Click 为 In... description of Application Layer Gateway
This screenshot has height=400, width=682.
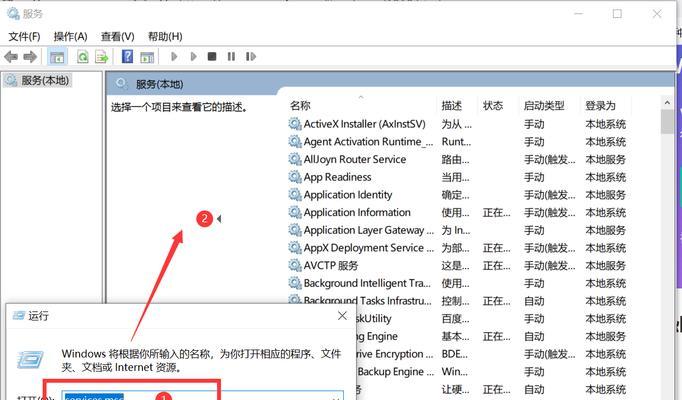coord(456,230)
